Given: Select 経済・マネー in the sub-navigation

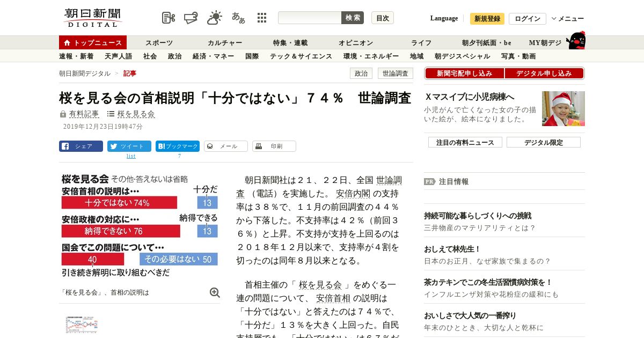Looking at the screenshot, I should click(213, 56).
